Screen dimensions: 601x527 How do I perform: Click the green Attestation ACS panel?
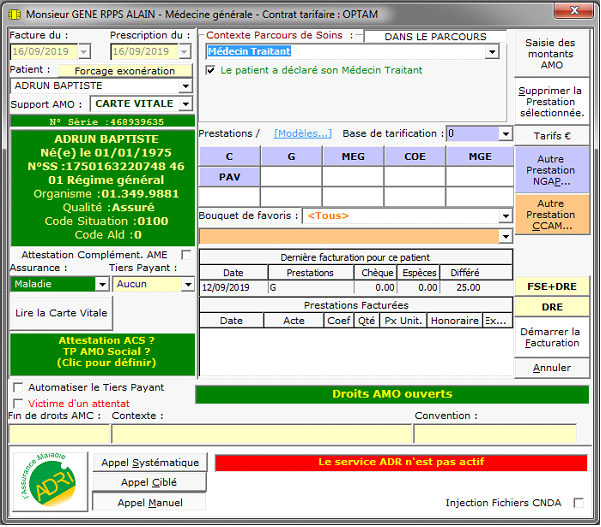point(100,353)
